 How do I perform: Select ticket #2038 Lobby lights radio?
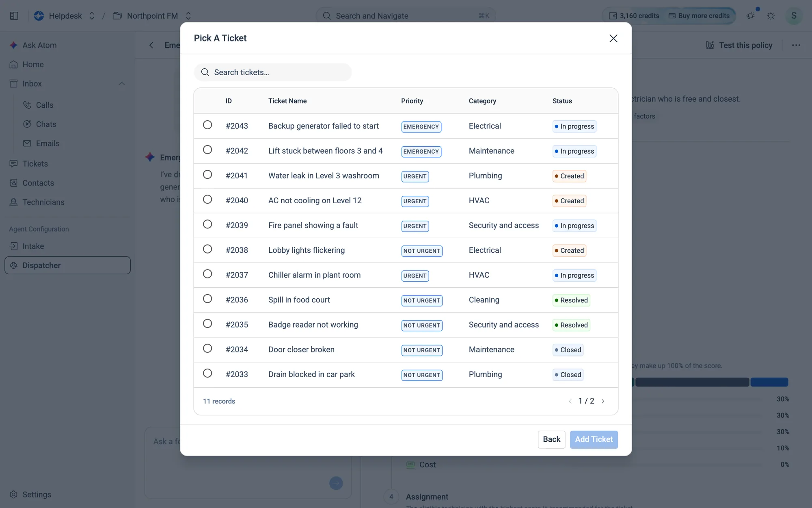click(207, 249)
